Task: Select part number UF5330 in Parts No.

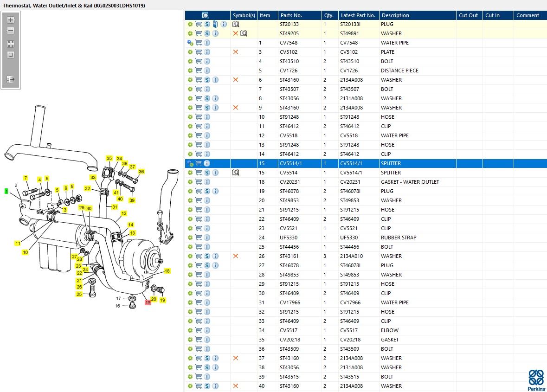Action: coord(288,238)
